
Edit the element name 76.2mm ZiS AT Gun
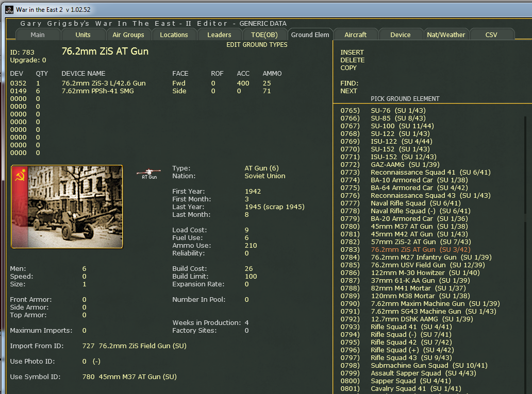point(105,52)
